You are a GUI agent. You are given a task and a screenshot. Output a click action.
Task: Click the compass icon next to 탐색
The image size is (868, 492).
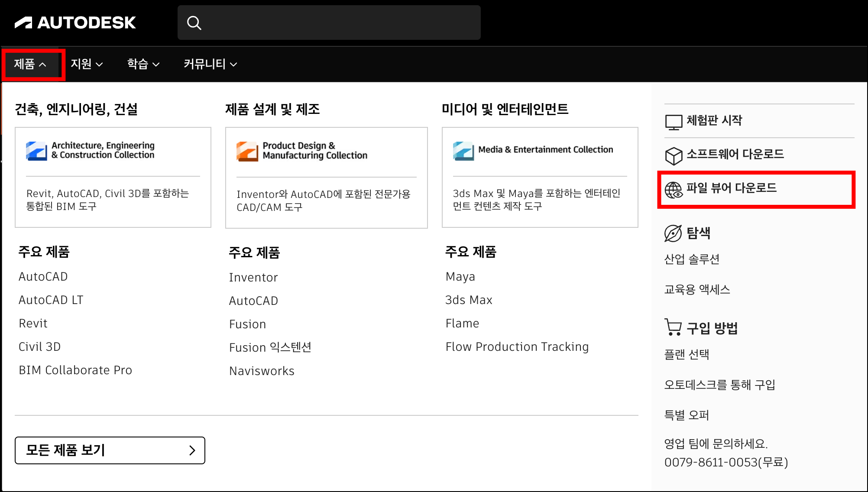click(673, 233)
